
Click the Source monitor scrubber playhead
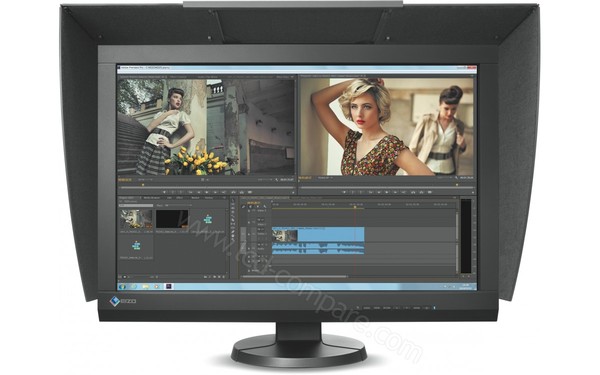tap(143, 185)
